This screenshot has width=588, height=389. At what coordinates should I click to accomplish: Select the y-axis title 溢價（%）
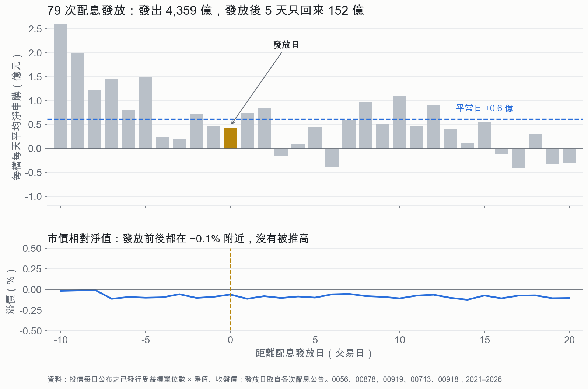click(x=11, y=291)
